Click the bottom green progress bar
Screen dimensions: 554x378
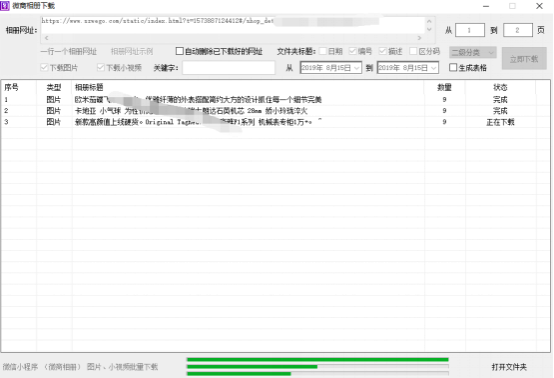(318, 373)
